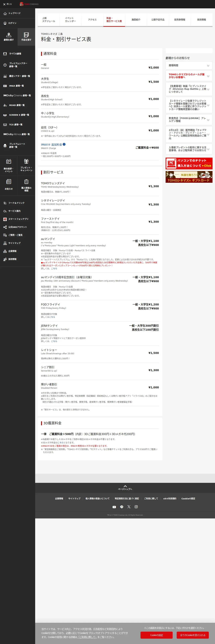The width and height of the screenshot is (215, 644).
Task: Open TOHOシネマズ ギフトカード banner
Action: pos(189,177)
